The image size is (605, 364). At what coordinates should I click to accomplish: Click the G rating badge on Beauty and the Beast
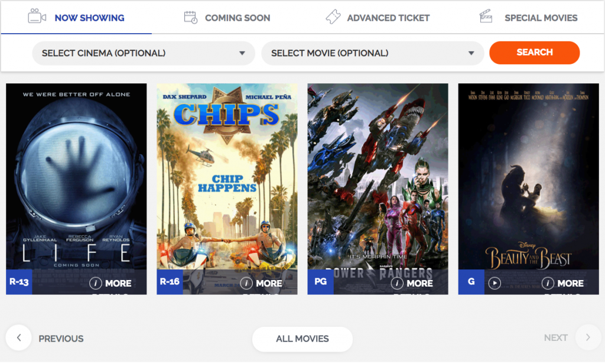(471, 282)
